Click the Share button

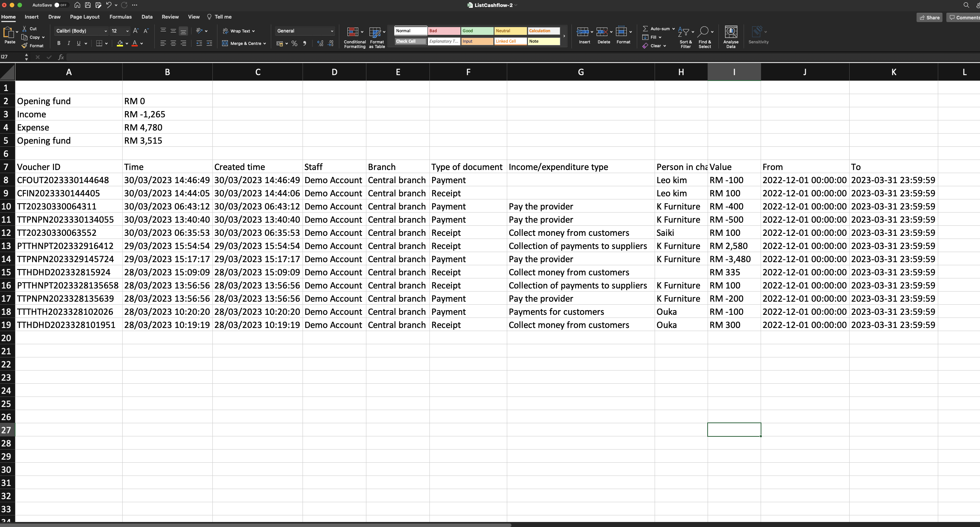click(x=929, y=17)
